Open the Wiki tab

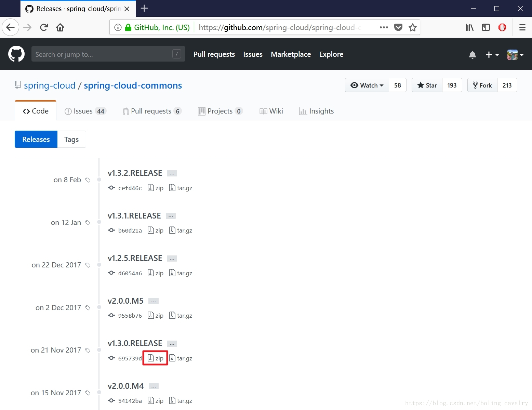271,111
